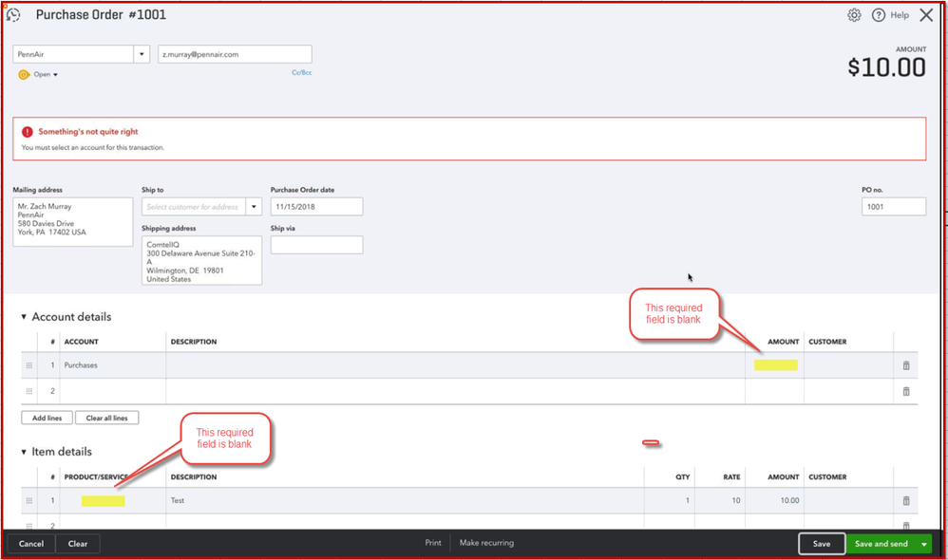Click the 10.00 amount cell
Viewport: 948px width, 560px height.
[x=774, y=501]
